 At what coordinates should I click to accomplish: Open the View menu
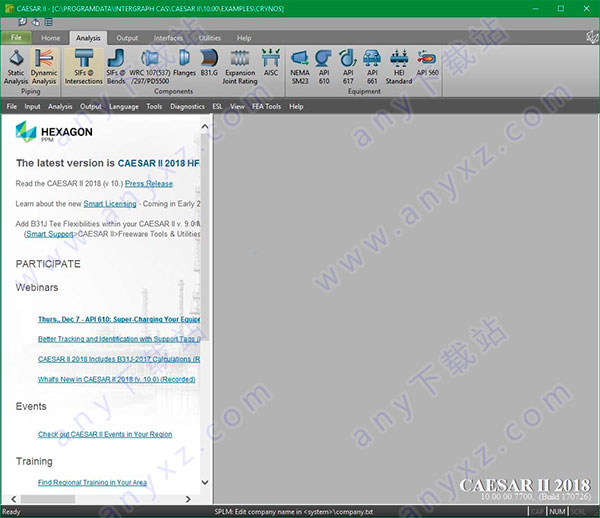tap(237, 106)
